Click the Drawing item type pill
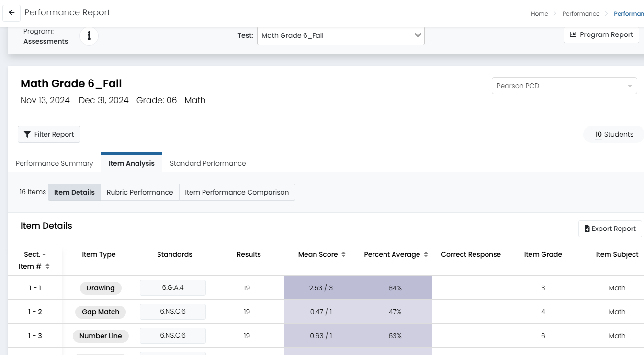644x355 pixels. click(x=101, y=288)
